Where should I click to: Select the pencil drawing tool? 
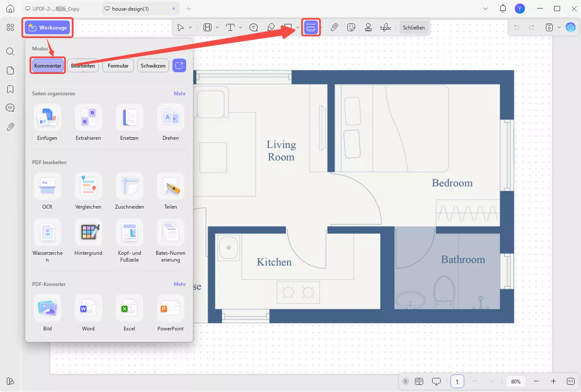271,28
